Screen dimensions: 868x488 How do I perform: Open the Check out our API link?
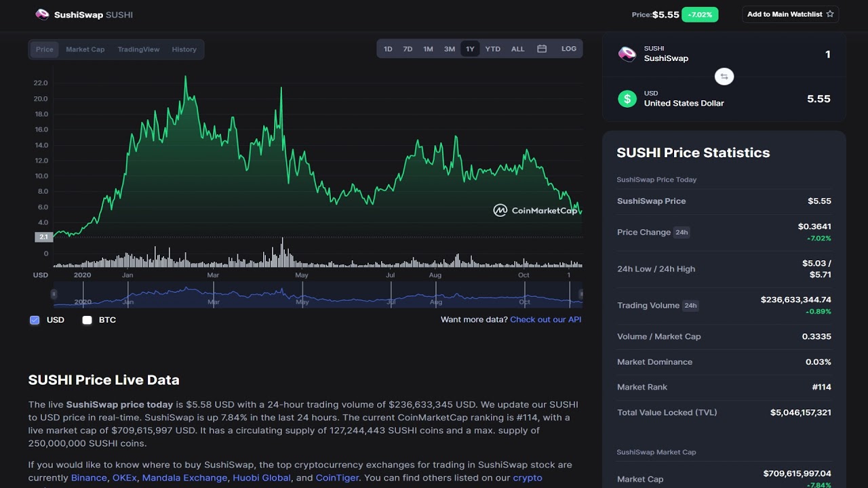click(545, 320)
